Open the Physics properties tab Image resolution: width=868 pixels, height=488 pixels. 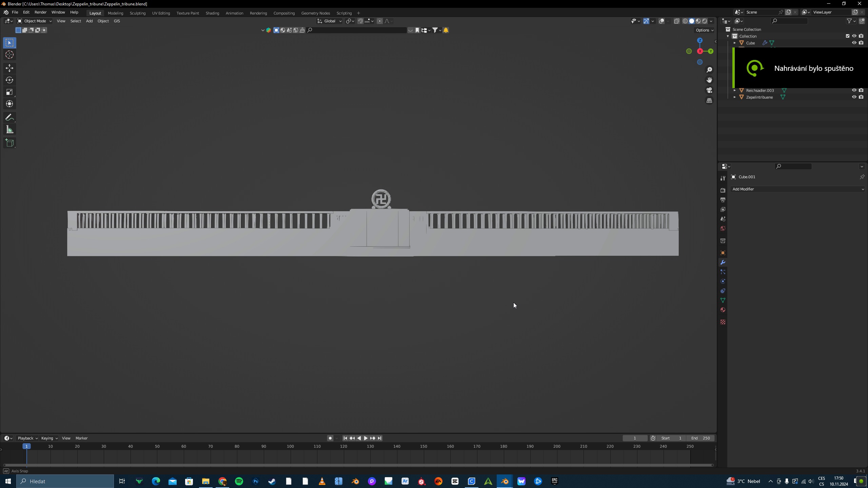723,281
